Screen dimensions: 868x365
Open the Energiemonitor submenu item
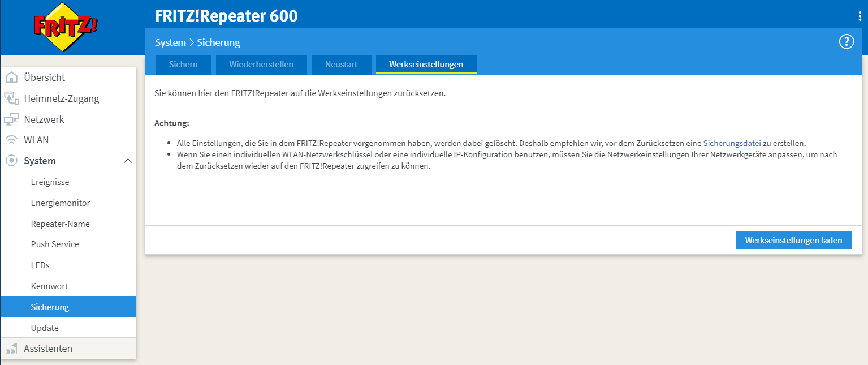[68, 203]
